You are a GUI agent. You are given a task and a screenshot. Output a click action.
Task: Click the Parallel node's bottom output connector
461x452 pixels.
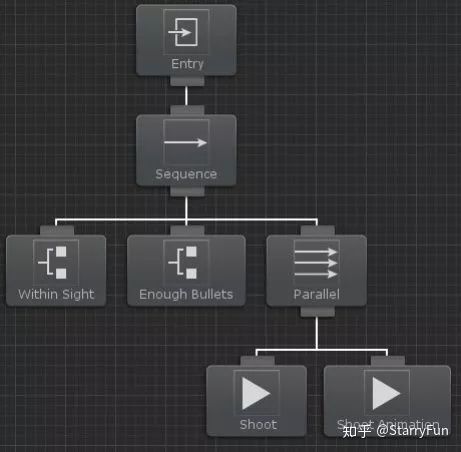click(317, 312)
